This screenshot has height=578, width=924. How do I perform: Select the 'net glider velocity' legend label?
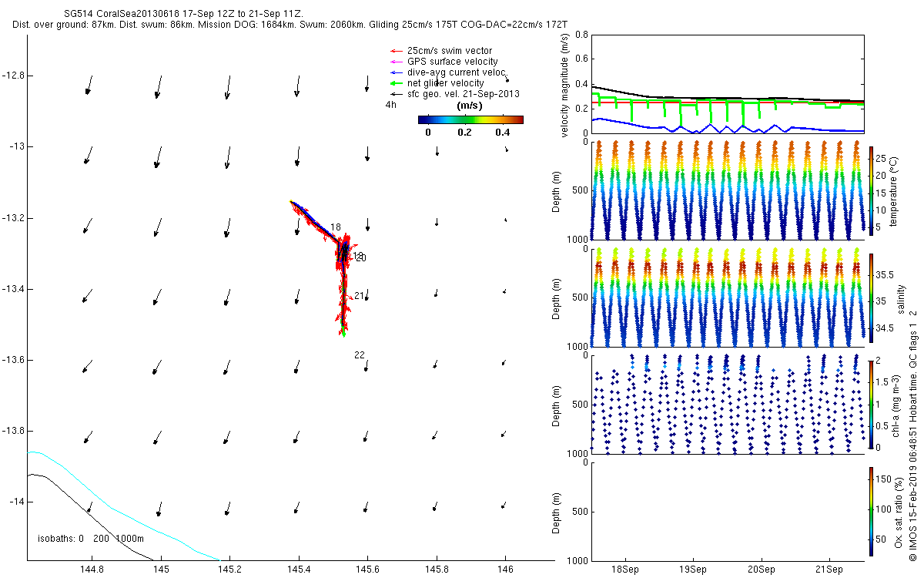point(446,83)
